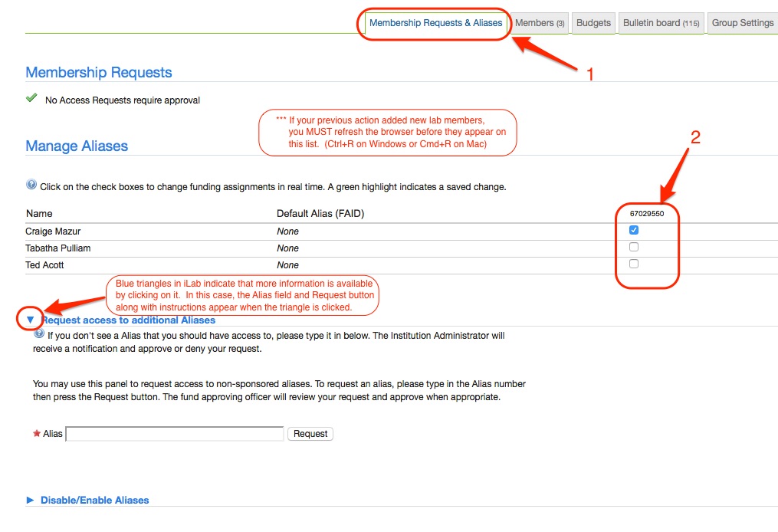
Task: Click the 67029550 alias column header
Action: (646, 214)
